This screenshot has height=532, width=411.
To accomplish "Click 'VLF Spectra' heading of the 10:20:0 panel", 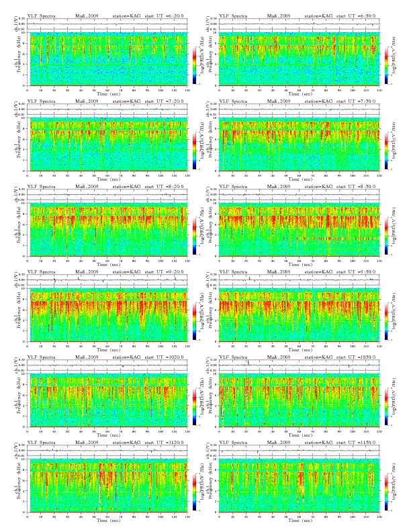I will pyautogui.click(x=41, y=357).
